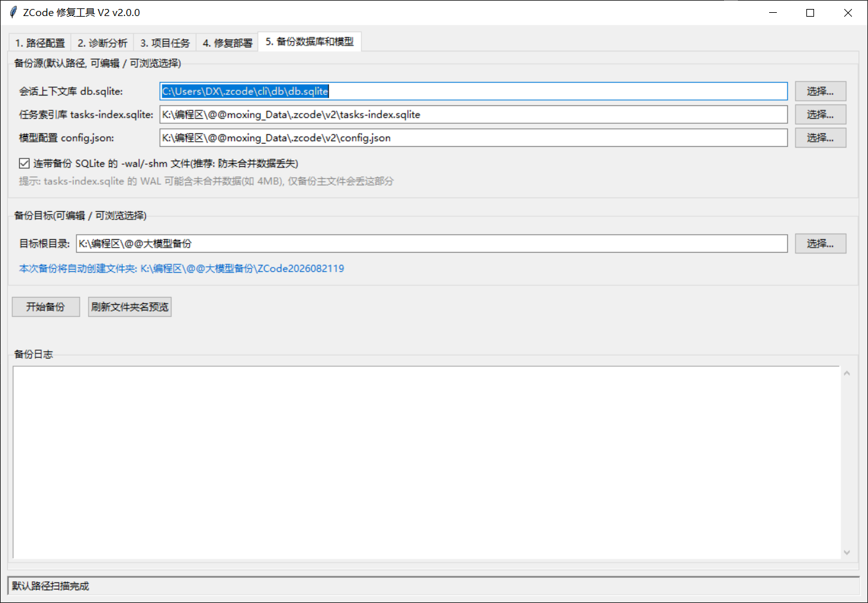The width and height of the screenshot is (868, 603).
Task: Browse for the 会话上下文库 db.sqlite file
Action: [820, 91]
